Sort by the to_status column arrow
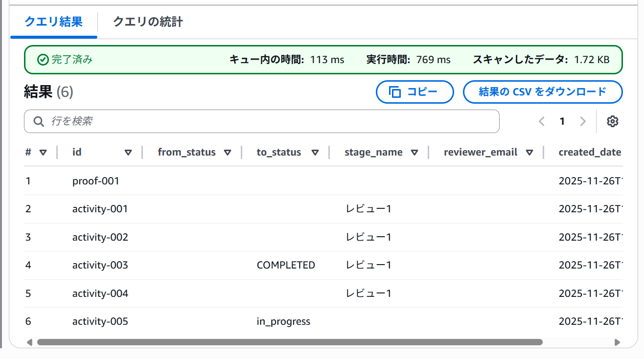Image resolution: width=644 pixels, height=359 pixels. point(315,153)
